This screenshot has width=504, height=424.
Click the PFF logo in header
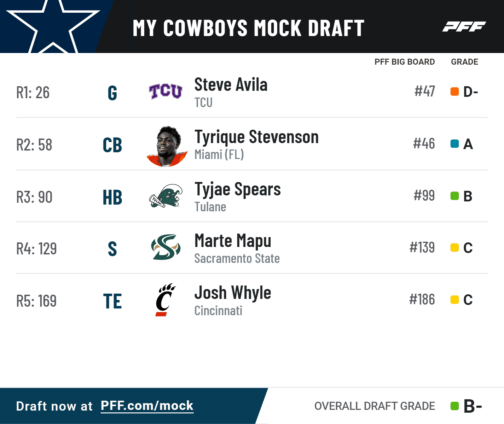click(464, 26)
